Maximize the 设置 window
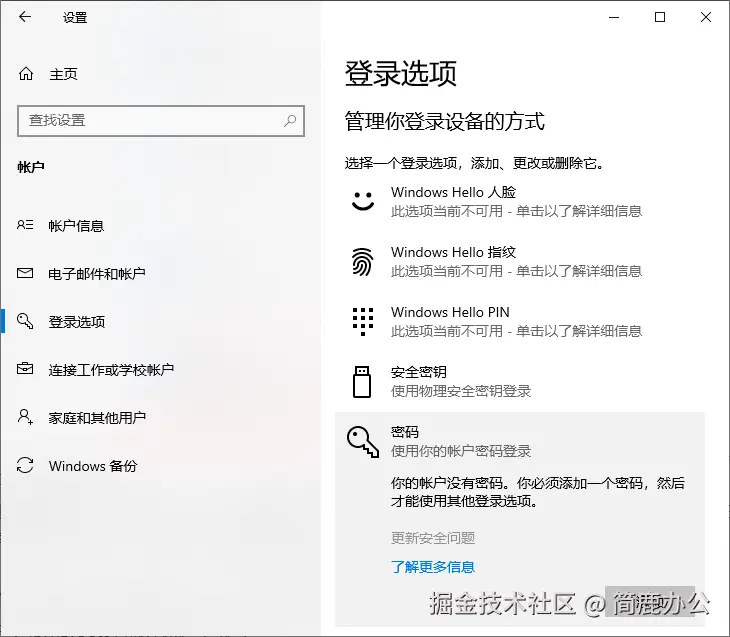Image resolution: width=730 pixels, height=637 pixels. tap(660, 17)
